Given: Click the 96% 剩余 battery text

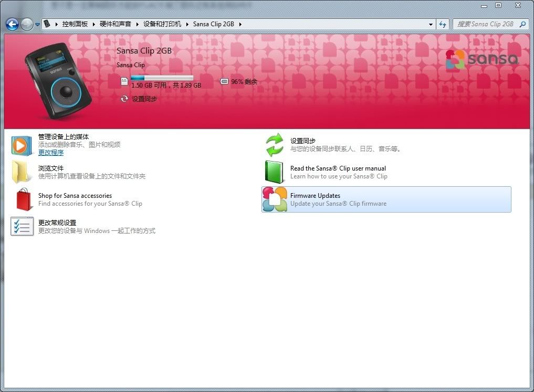Looking at the screenshot, I should [244, 82].
